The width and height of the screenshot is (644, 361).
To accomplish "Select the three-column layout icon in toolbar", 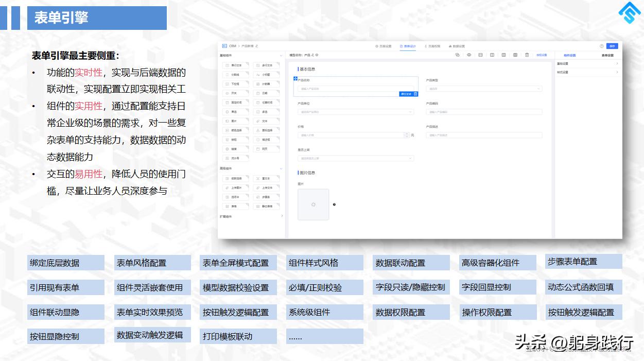I will (x=503, y=55).
